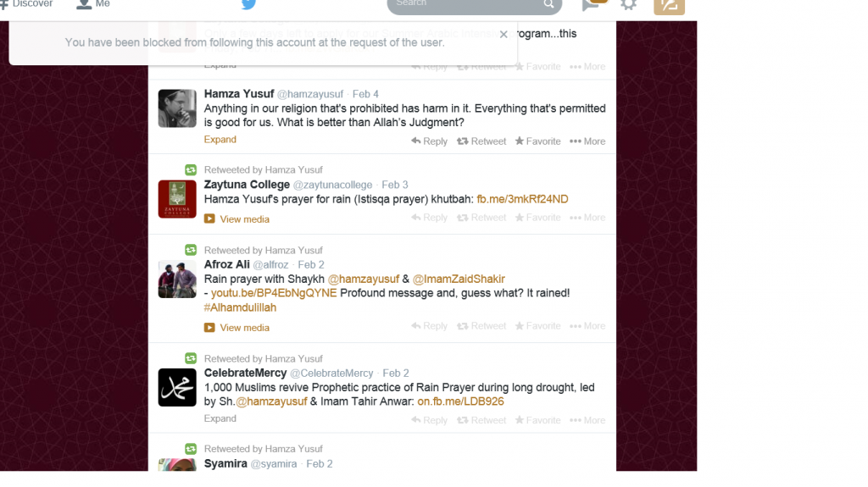This screenshot has height=487, width=868.
Task: Open the #Alhamdulillah hashtag
Action: 240,307
